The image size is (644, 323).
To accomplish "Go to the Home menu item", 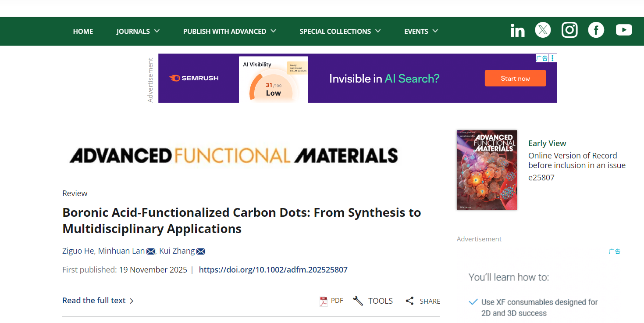I will (x=83, y=31).
